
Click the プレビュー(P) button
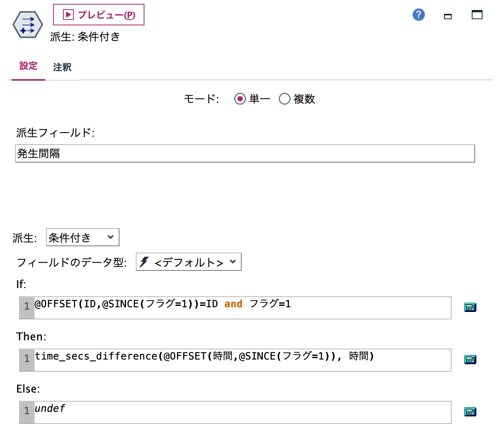[99, 15]
